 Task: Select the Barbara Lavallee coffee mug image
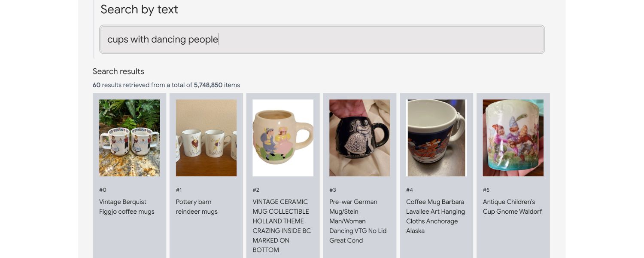[436, 138]
